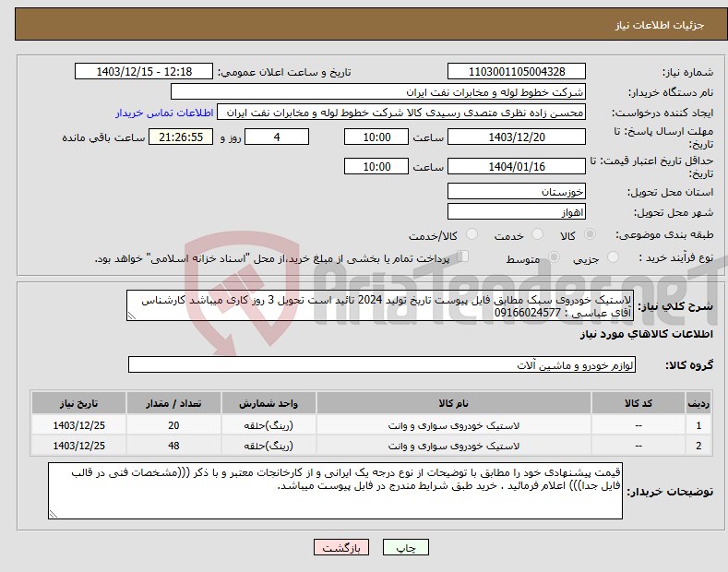Click the اطلاعات کالاهای مورد نیاز section heading
Viewport: 728px width, 572px height.
(x=646, y=334)
